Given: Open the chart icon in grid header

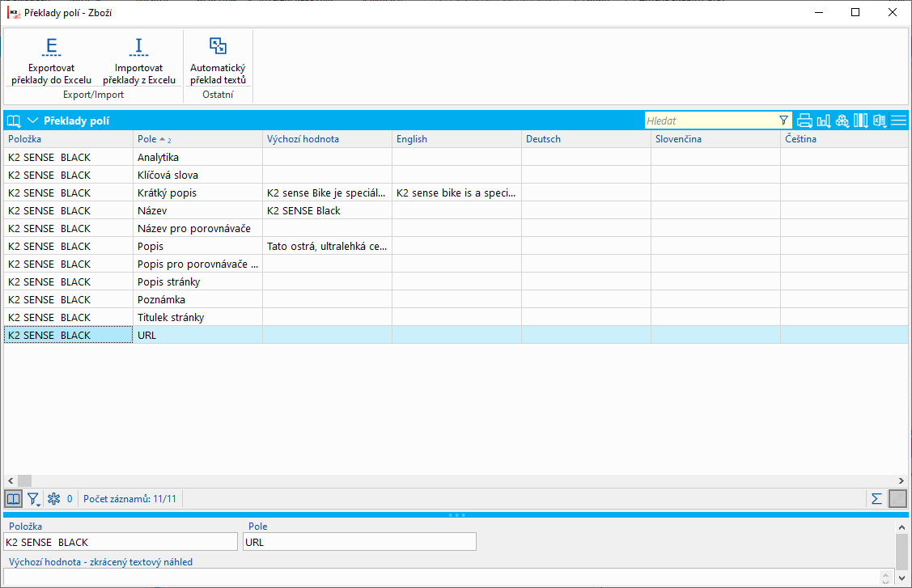Looking at the screenshot, I should click(x=824, y=121).
